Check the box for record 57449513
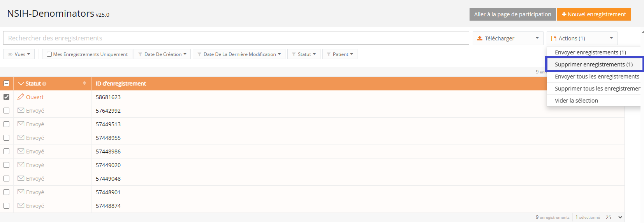The width and height of the screenshot is (644, 223). click(7, 124)
